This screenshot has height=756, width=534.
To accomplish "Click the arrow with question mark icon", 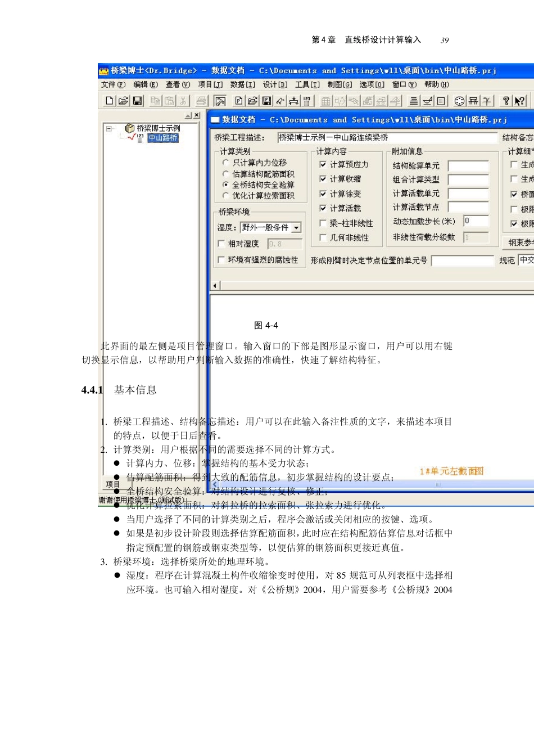I will click(520, 101).
